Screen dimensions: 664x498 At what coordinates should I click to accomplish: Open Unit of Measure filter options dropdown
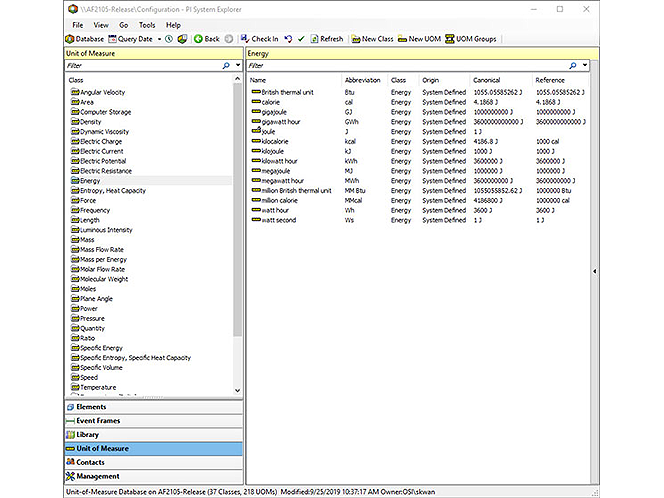(238, 65)
